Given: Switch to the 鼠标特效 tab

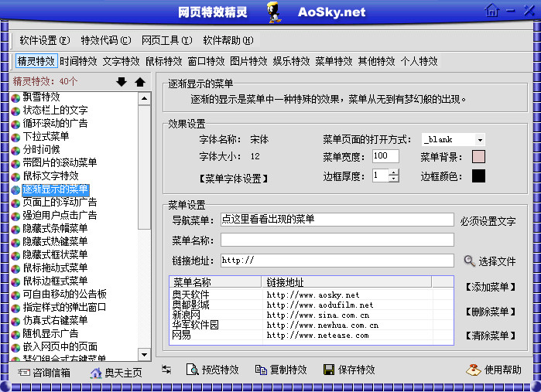Looking at the screenshot, I should 163,61.
